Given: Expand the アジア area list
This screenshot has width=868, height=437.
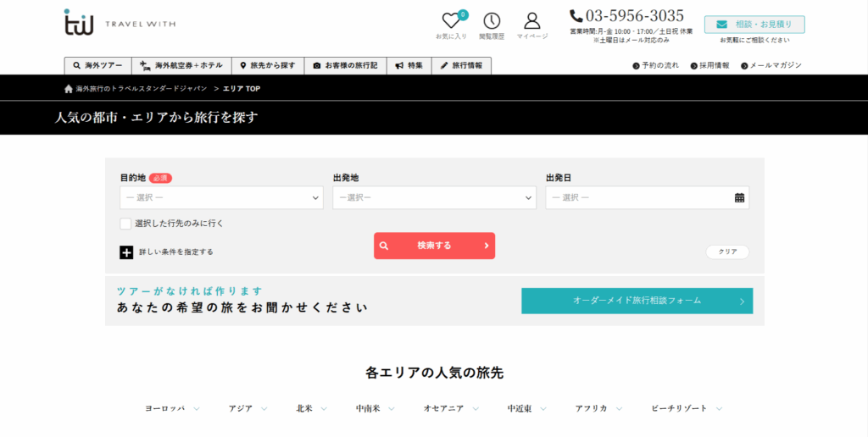Looking at the screenshot, I should (247, 408).
